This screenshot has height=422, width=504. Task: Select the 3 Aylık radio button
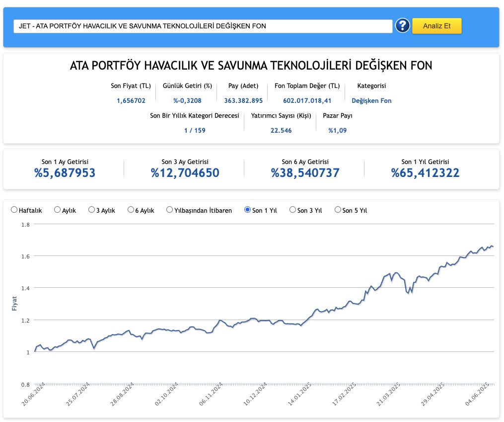(x=91, y=210)
